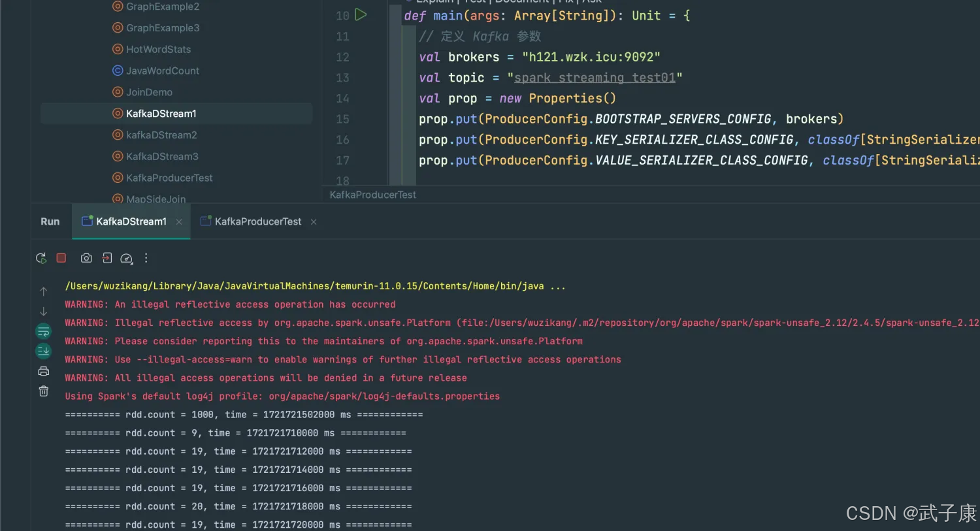Click the KafkaProducerTest breadcrumb below editor

[373, 195]
